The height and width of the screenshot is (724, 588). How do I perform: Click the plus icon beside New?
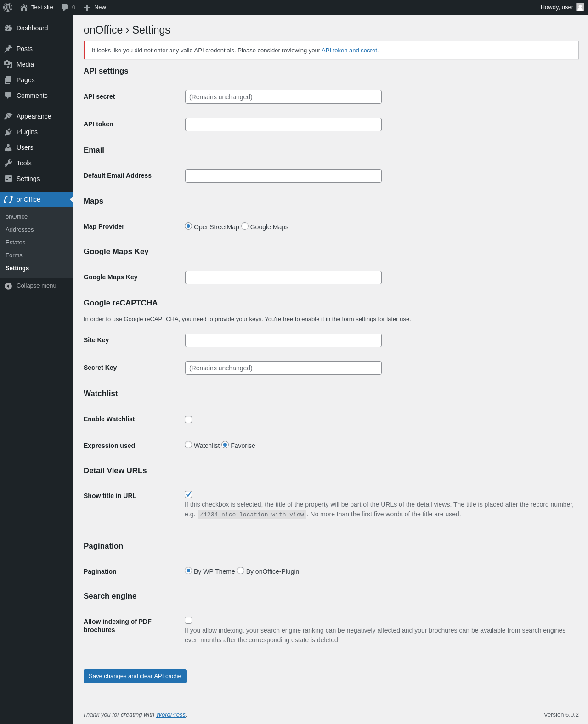[x=87, y=7]
